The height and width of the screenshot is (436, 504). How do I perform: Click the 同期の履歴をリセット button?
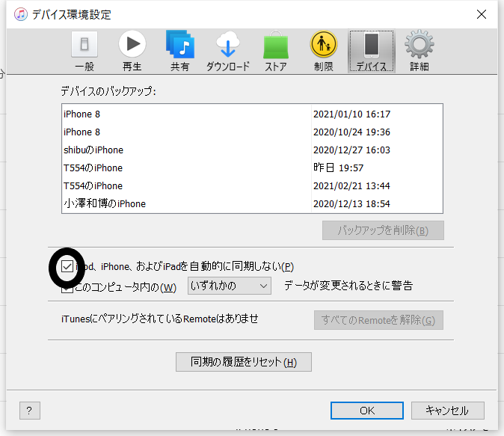pyautogui.click(x=244, y=362)
